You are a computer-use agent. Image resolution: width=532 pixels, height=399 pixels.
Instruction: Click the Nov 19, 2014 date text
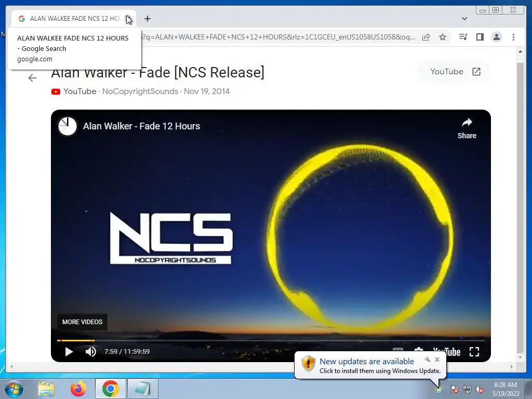207,91
